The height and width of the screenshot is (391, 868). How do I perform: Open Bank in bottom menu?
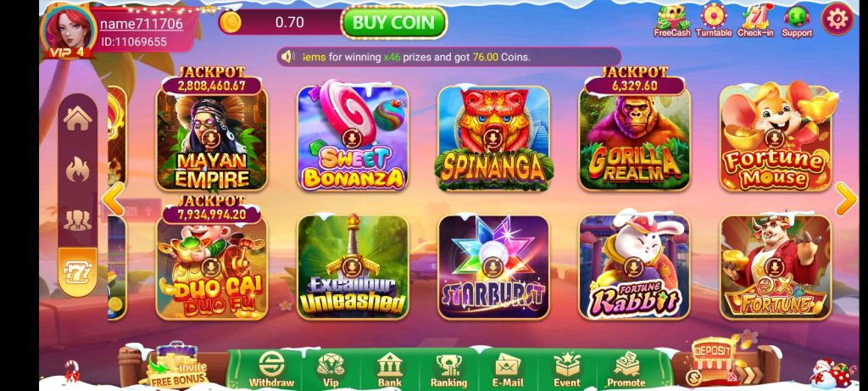coord(390,370)
